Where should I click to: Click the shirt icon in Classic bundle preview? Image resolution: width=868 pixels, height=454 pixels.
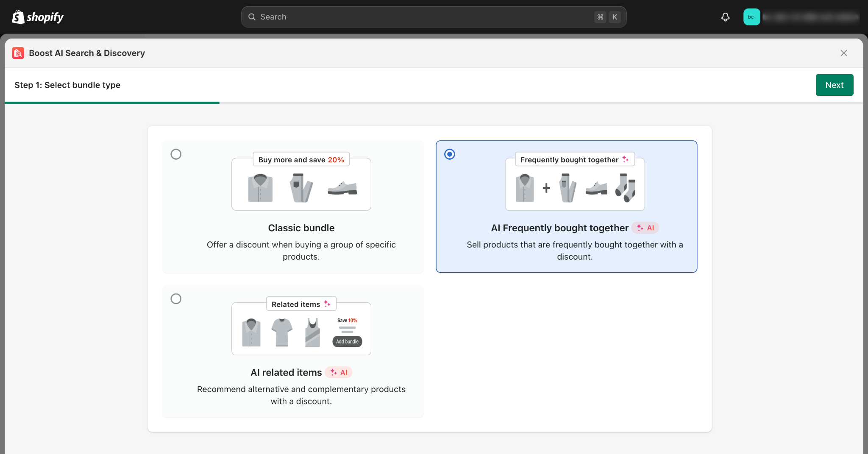coord(260,188)
